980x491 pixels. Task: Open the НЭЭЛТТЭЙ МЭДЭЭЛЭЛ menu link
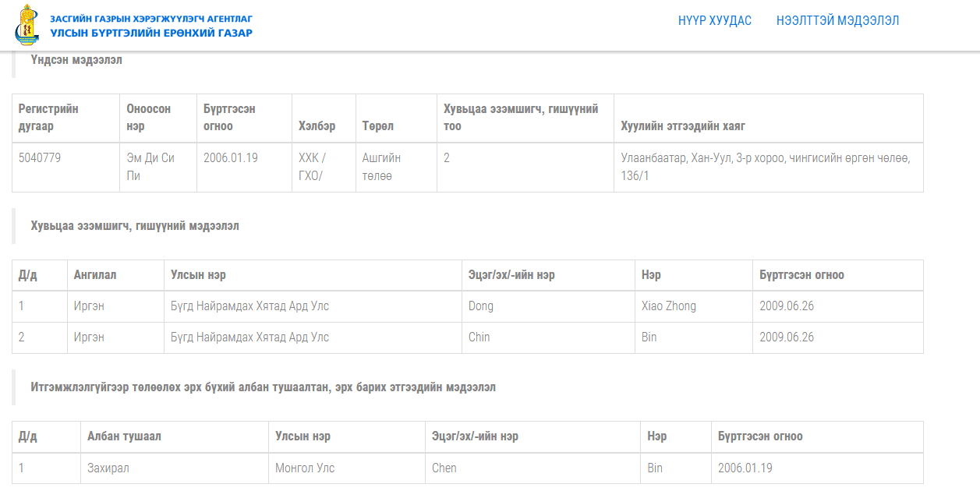pos(837,21)
